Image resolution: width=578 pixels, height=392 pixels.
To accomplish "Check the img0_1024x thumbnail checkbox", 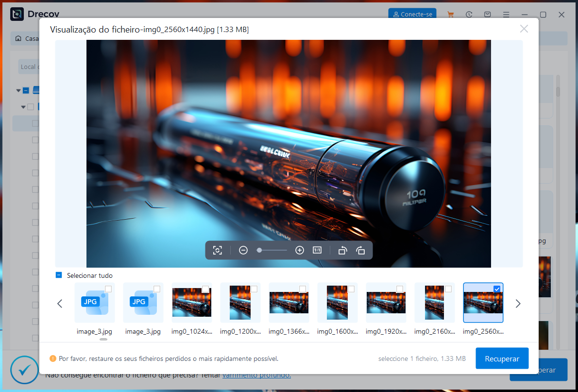I will [205, 289].
